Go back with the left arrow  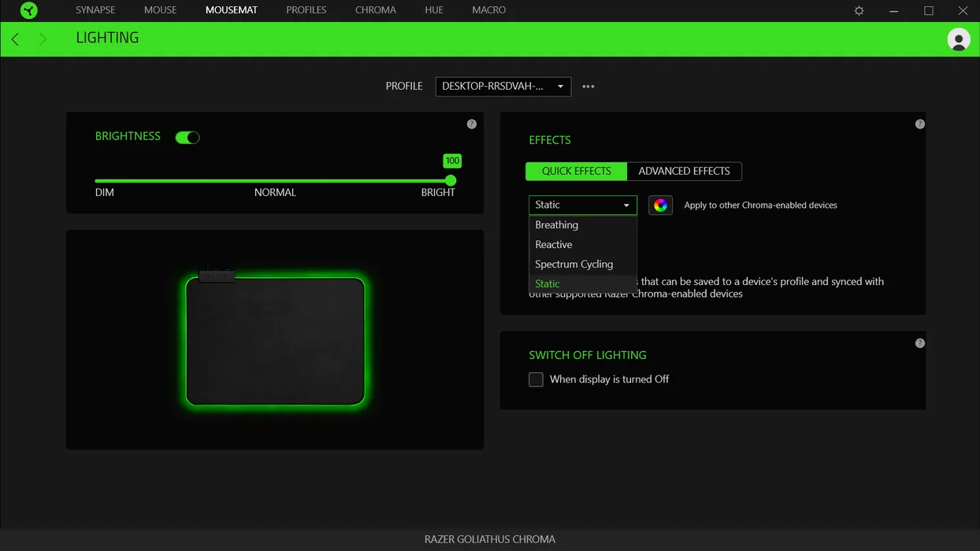point(15,39)
